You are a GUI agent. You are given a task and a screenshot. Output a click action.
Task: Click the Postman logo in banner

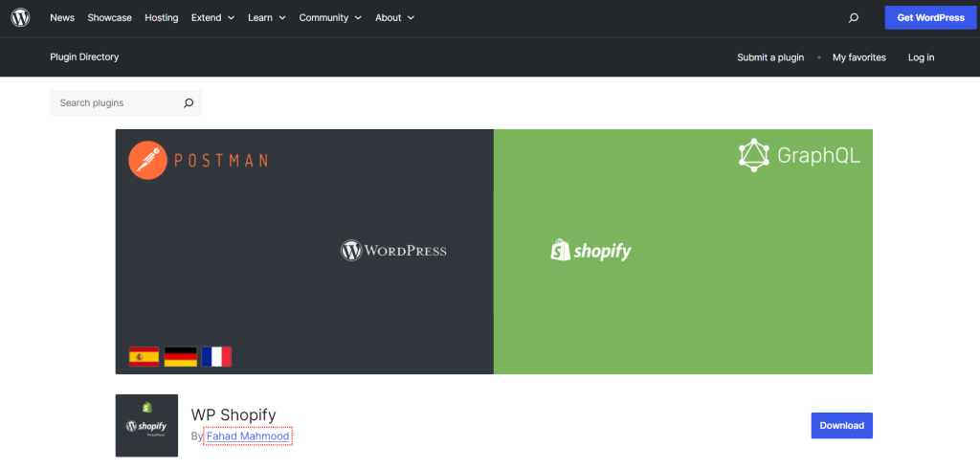(x=198, y=160)
